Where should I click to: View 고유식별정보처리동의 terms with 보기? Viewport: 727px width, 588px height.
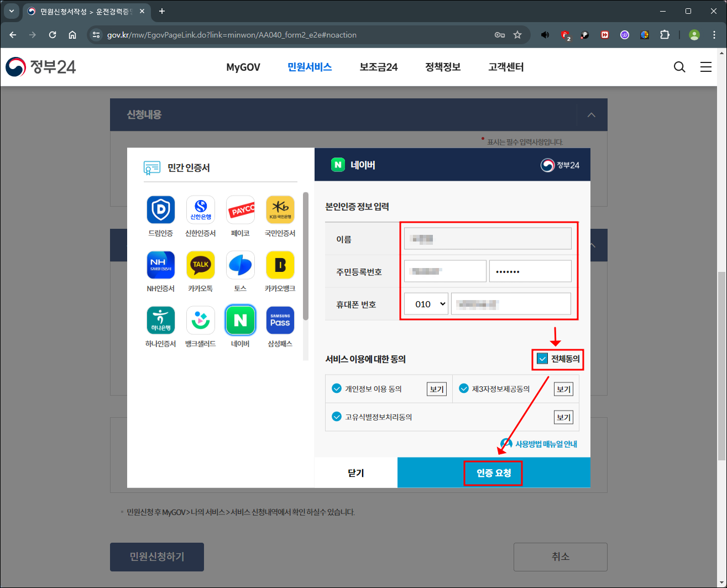pos(563,417)
